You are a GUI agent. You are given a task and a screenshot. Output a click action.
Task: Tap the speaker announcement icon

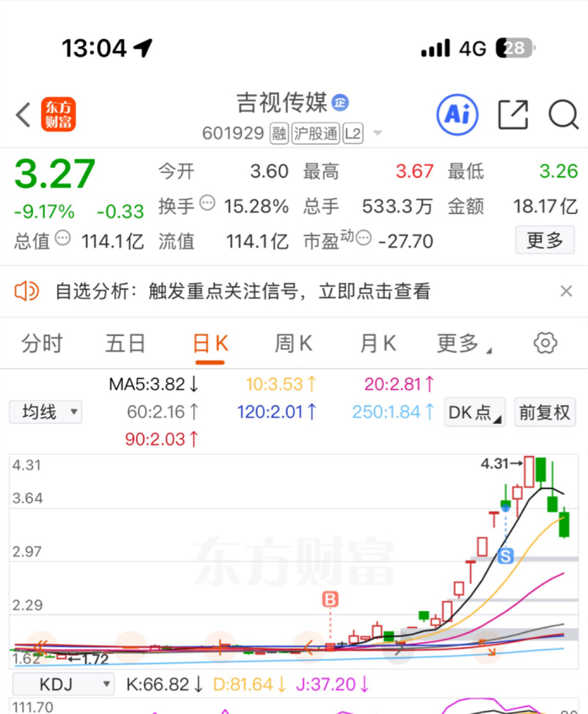(x=27, y=291)
